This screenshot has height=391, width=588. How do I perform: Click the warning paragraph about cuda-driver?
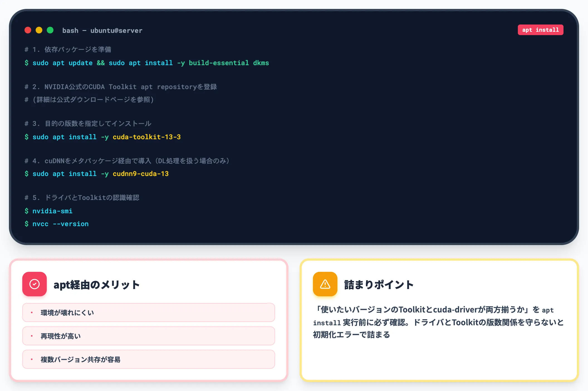[x=438, y=322]
